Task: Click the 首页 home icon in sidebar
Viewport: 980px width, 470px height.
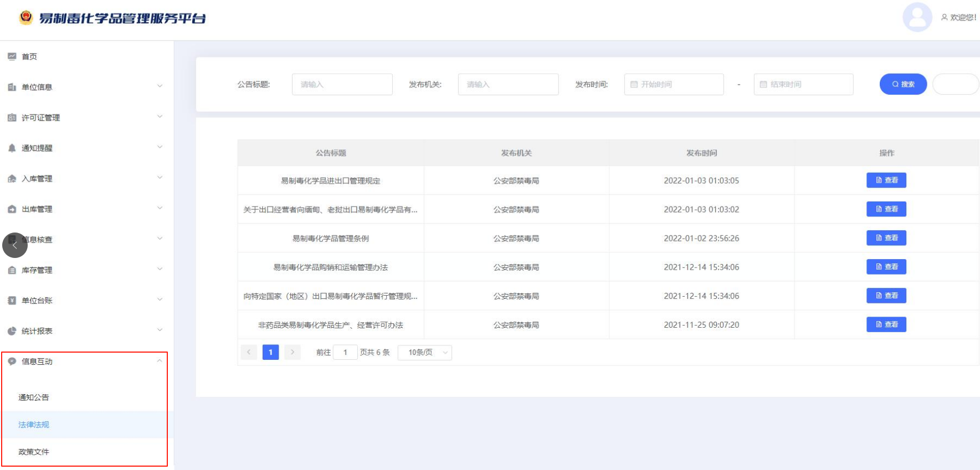Action: point(12,56)
